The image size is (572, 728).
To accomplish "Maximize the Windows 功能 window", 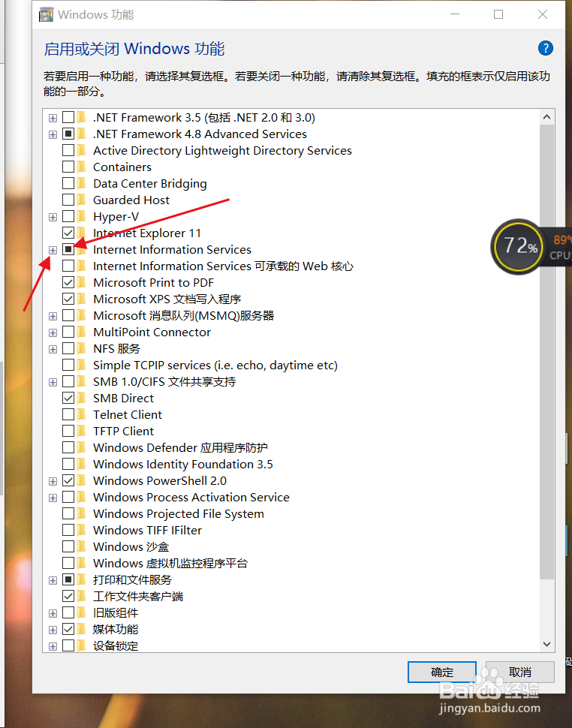I will click(x=498, y=14).
